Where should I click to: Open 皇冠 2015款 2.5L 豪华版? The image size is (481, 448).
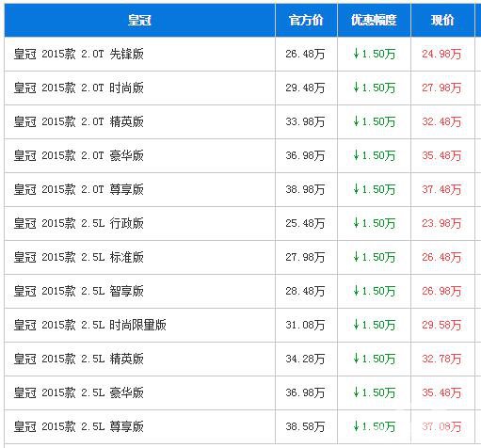click(78, 392)
